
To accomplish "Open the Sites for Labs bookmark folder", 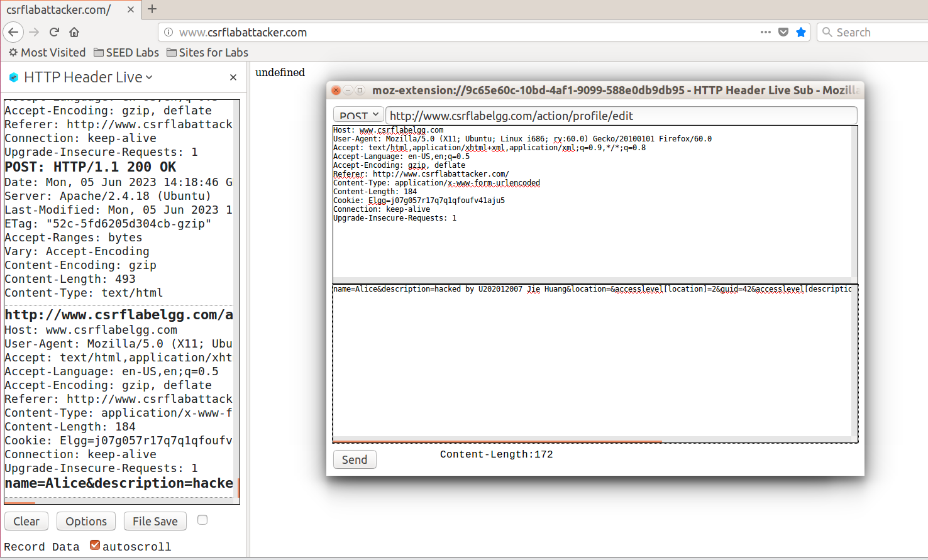I will [x=207, y=52].
